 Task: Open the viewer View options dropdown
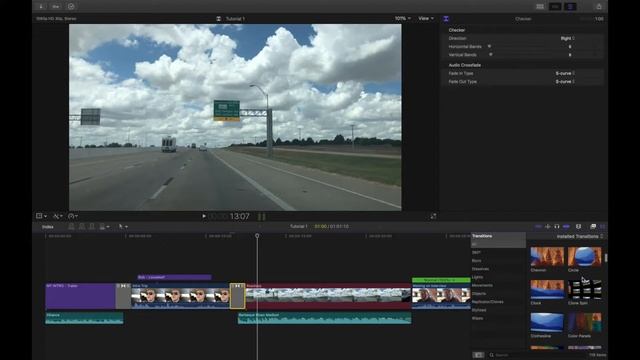tap(426, 18)
